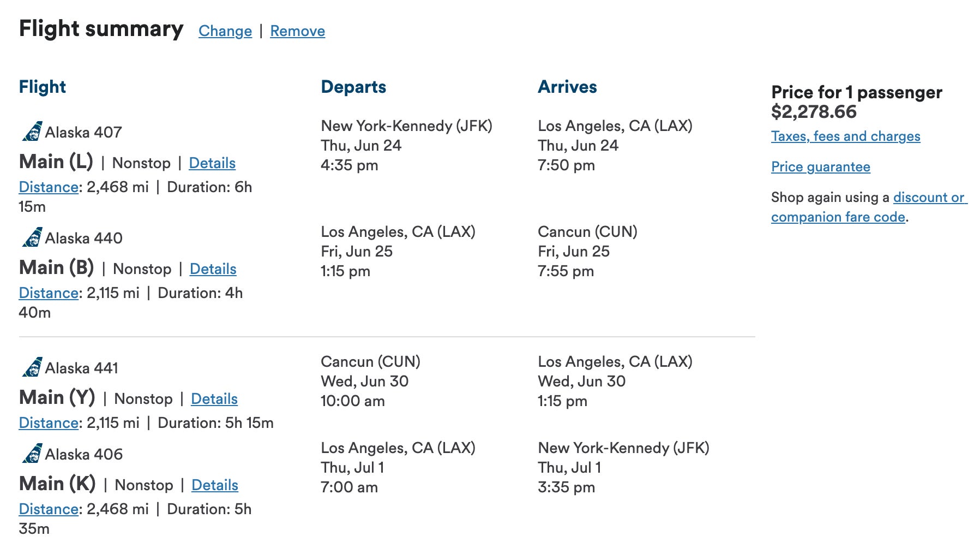Screen dimensions: 980x548
Task: Click Distance link under Alaska 407
Action: point(48,187)
